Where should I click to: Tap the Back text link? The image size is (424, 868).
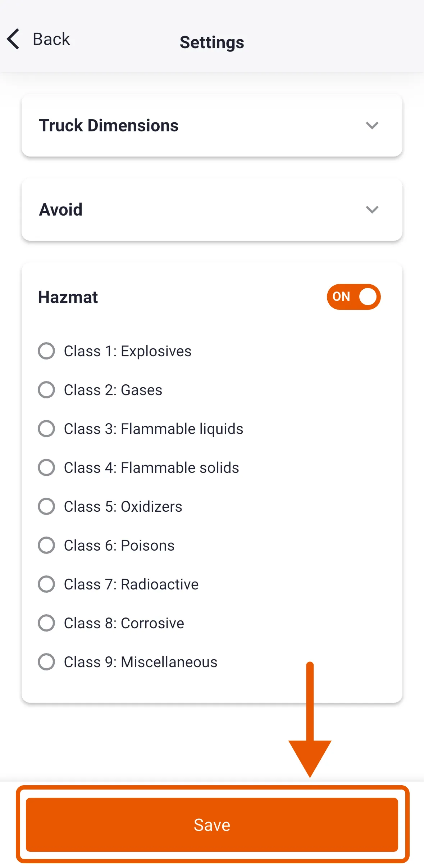coord(51,39)
